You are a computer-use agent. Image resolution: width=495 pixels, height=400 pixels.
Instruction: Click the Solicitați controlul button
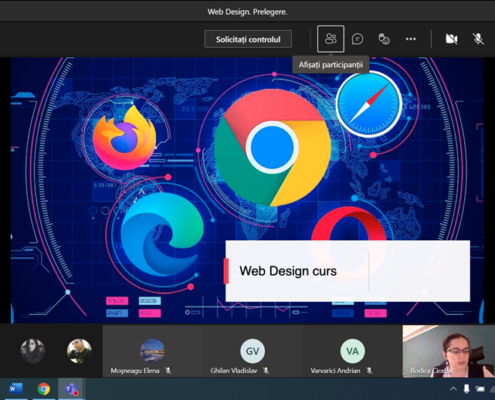(248, 39)
